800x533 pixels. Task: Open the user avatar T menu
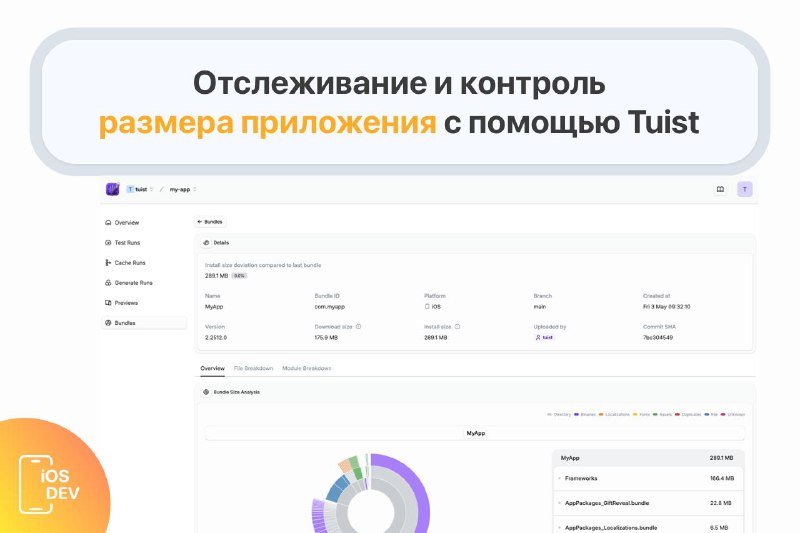point(744,189)
